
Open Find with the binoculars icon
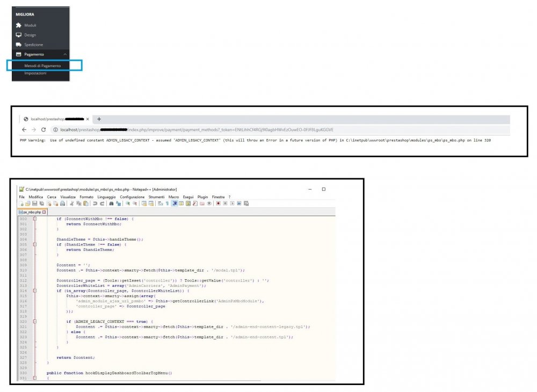tap(111, 204)
